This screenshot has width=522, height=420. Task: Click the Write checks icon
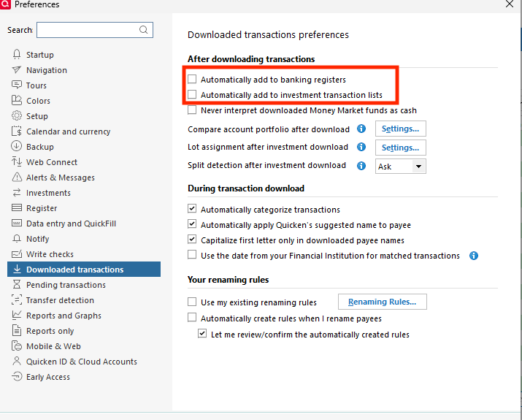(17, 253)
